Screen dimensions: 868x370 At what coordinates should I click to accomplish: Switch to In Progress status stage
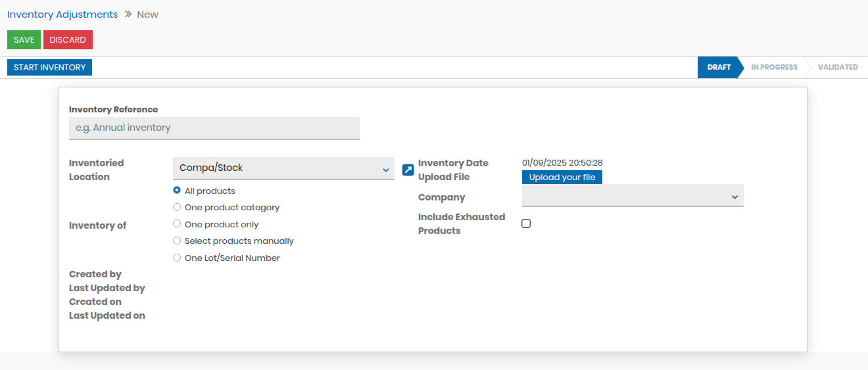tap(774, 67)
